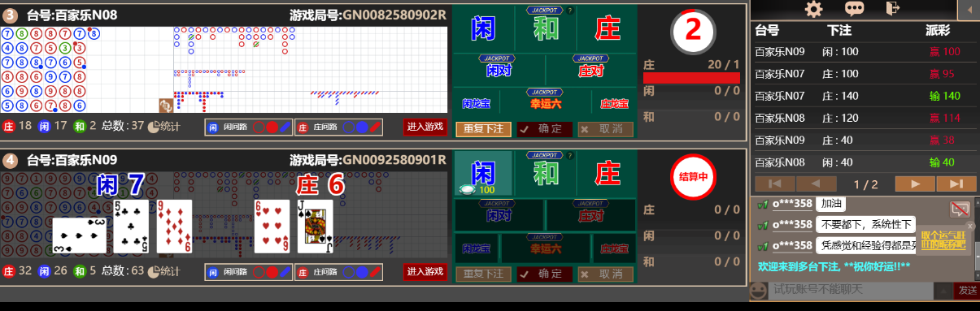Screen dimensions: 980x311
Task: Click 庄对 on table N09
Action: click(x=591, y=214)
